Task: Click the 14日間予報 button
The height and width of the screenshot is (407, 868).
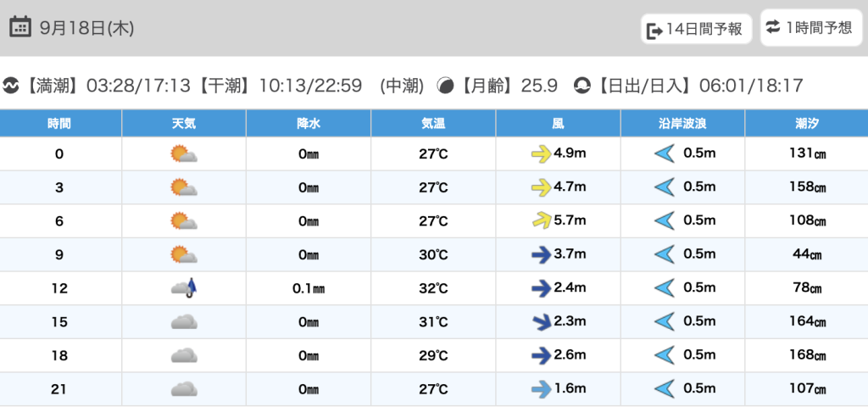Action: tap(696, 30)
